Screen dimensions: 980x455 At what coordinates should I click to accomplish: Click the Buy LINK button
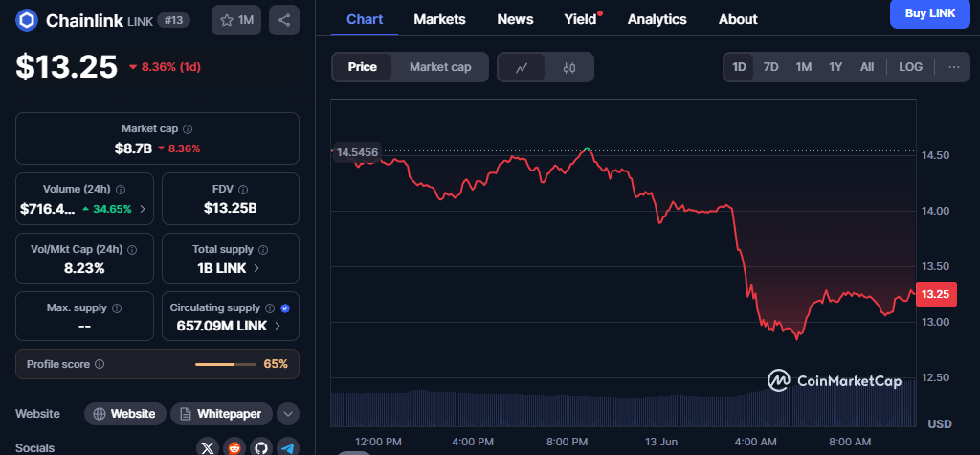pos(930,13)
